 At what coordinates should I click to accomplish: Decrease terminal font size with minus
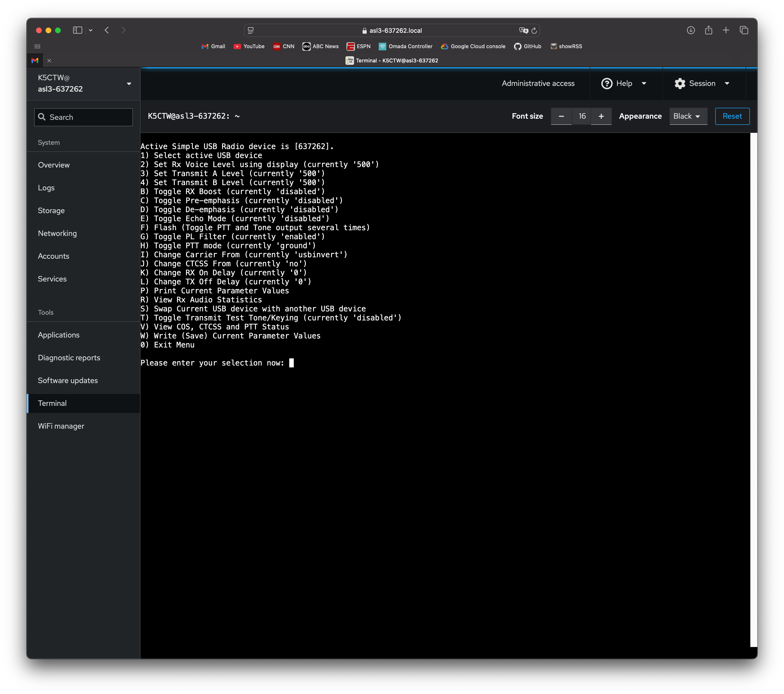pos(561,116)
